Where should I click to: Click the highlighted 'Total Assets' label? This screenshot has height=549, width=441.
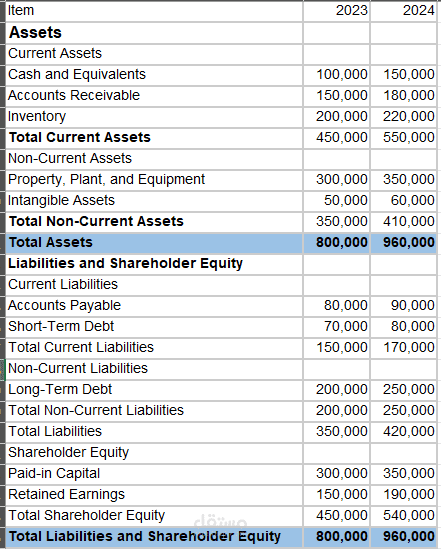[x=154, y=243]
